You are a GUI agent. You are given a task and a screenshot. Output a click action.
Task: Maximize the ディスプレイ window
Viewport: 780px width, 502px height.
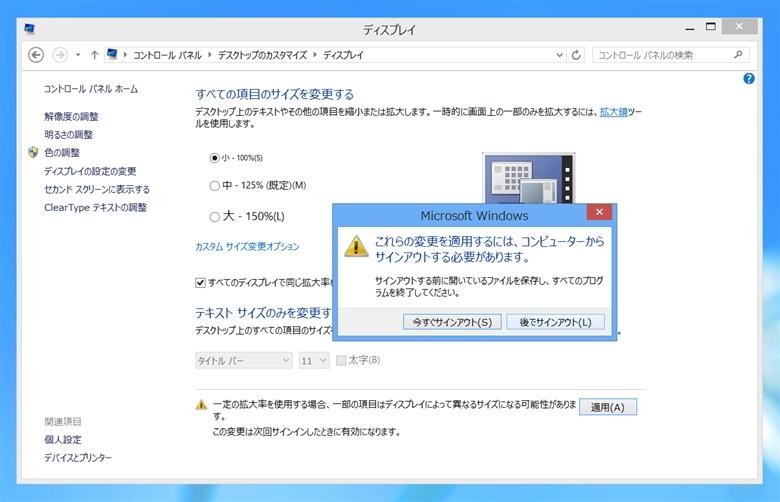(x=711, y=27)
